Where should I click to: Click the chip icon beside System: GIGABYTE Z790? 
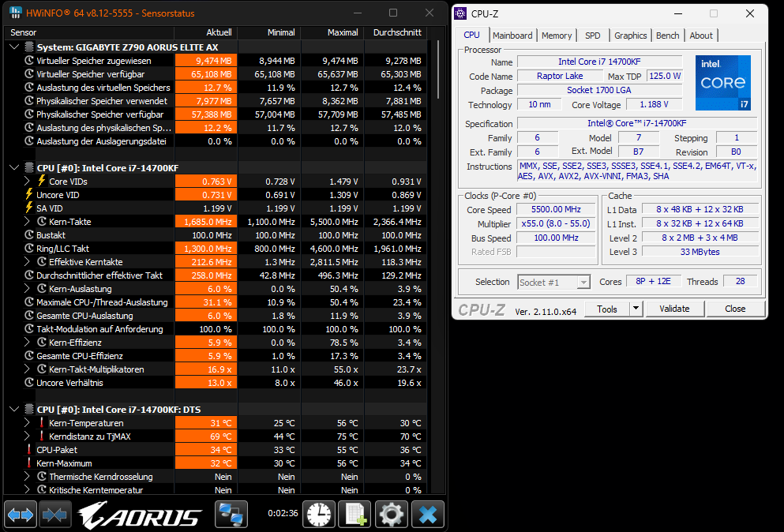click(x=29, y=47)
